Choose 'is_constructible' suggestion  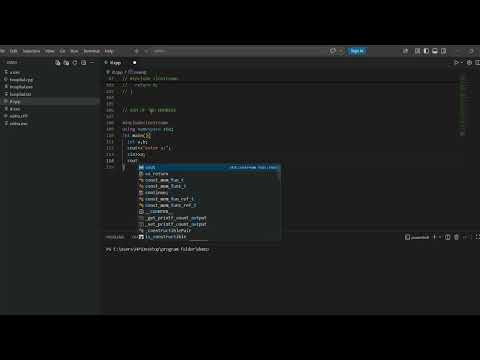pyautogui.click(x=209, y=237)
